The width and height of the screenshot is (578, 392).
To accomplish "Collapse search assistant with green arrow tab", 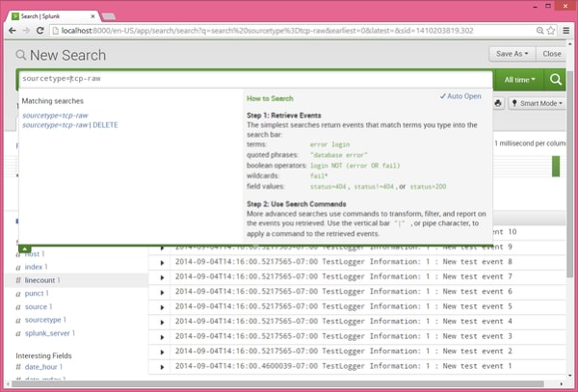I will pyautogui.click(x=25, y=248).
